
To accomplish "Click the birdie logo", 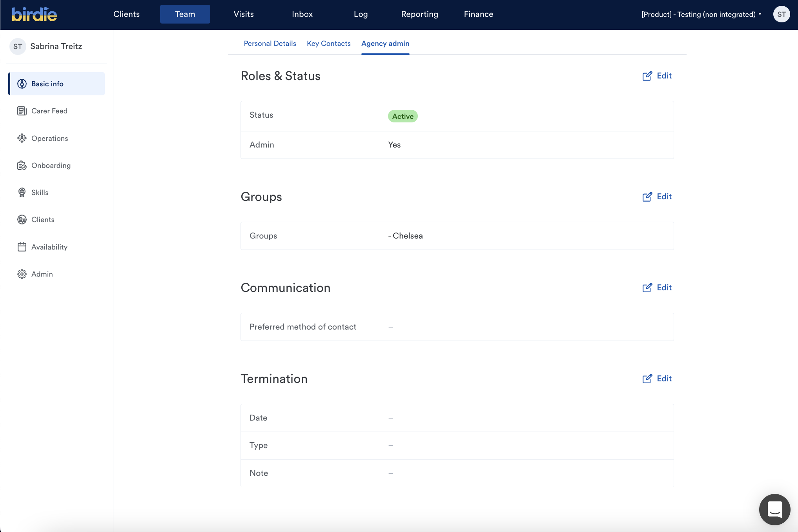I will point(35,15).
